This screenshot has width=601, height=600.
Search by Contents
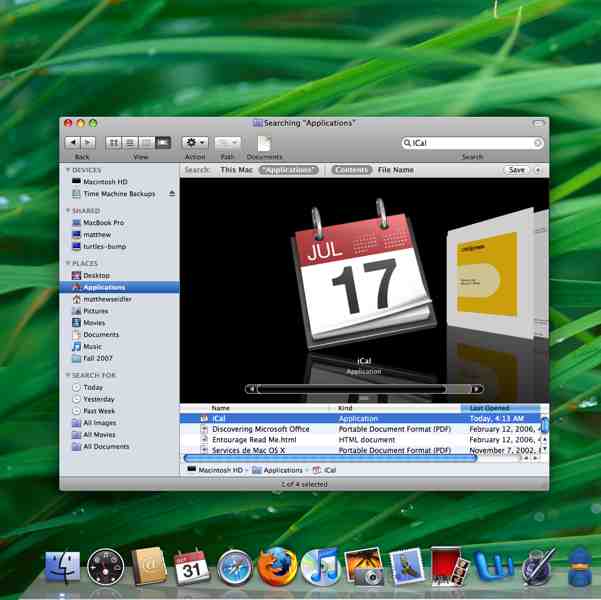click(351, 170)
